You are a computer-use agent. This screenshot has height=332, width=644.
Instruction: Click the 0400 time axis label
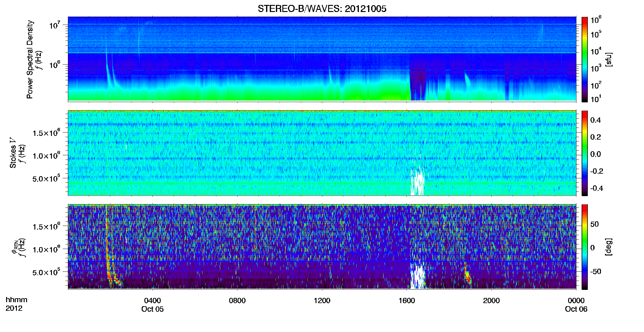152,300
